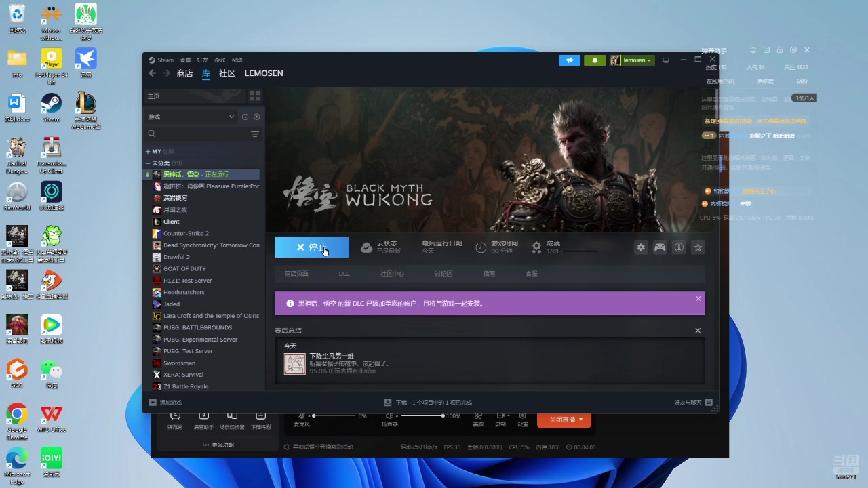Open 游戏 menu in Steam menu bar

[x=220, y=60]
